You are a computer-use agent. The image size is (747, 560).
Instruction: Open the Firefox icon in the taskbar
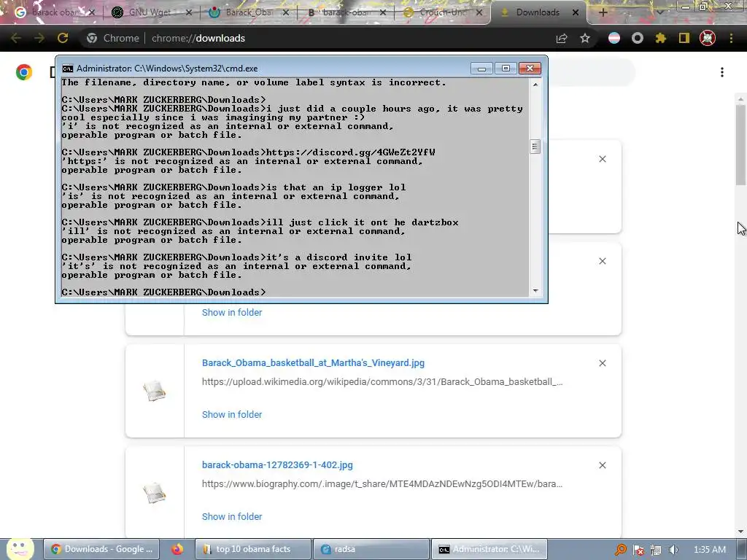(x=177, y=549)
